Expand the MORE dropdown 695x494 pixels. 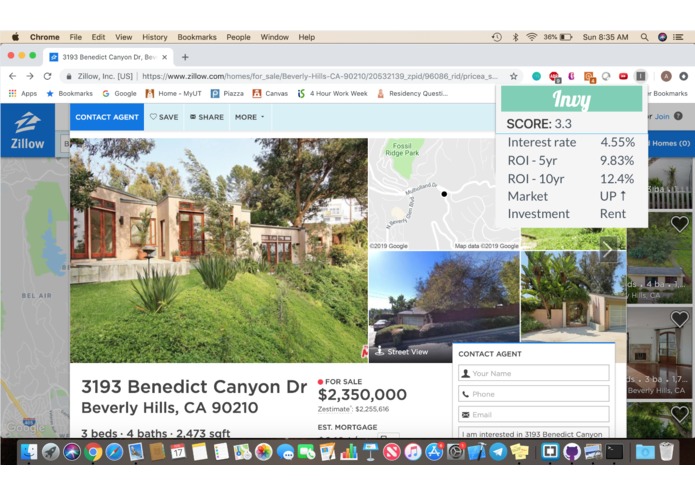coord(250,117)
